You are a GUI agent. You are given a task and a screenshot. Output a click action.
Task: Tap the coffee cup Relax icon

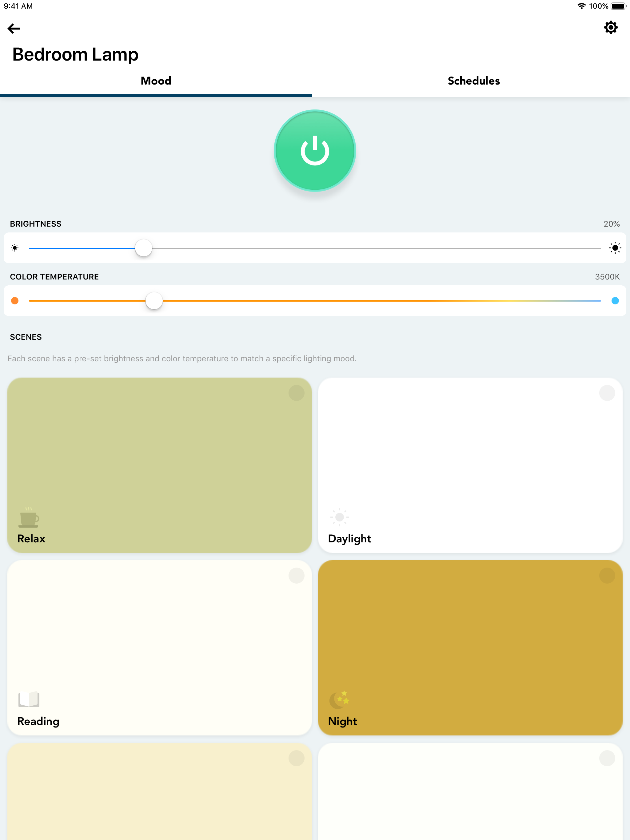pyautogui.click(x=29, y=517)
